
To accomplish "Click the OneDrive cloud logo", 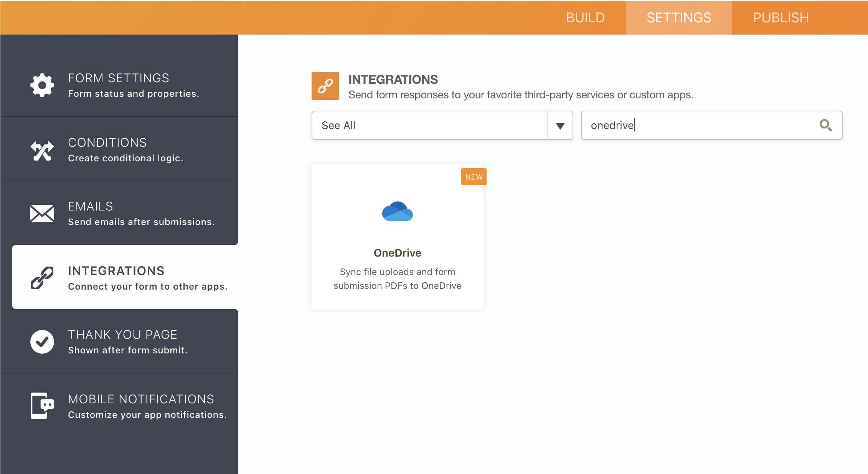I will pyautogui.click(x=398, y=211).
